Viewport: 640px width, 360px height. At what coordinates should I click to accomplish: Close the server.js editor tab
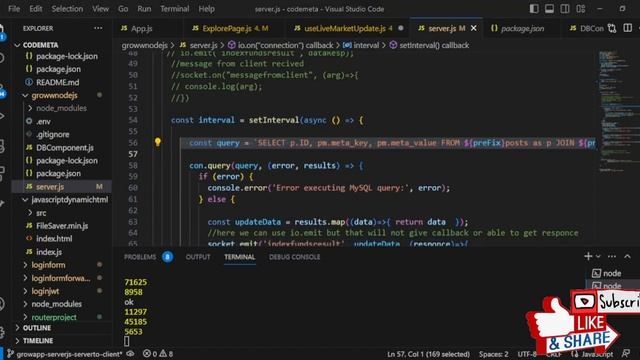click(473, 28)
